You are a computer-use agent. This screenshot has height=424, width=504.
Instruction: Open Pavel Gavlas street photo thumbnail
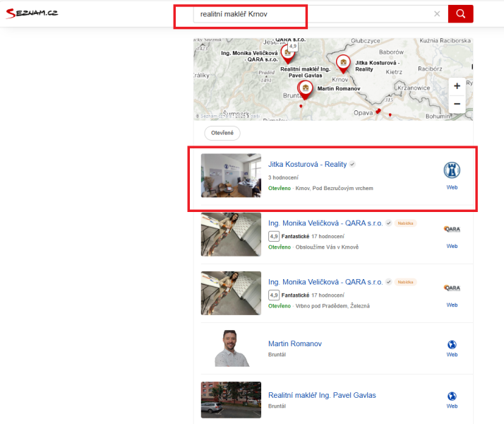231,400
